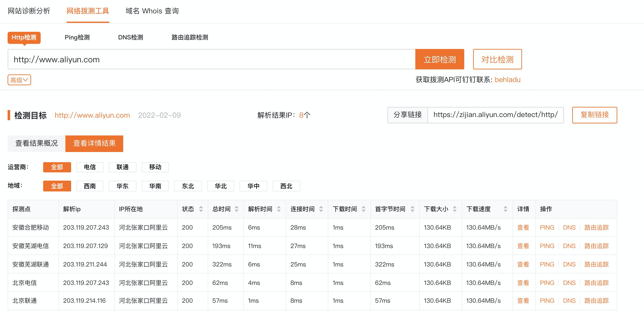Click the 复制链接 button
This screenshot has height=311, width=644.
tap(594, 115)
